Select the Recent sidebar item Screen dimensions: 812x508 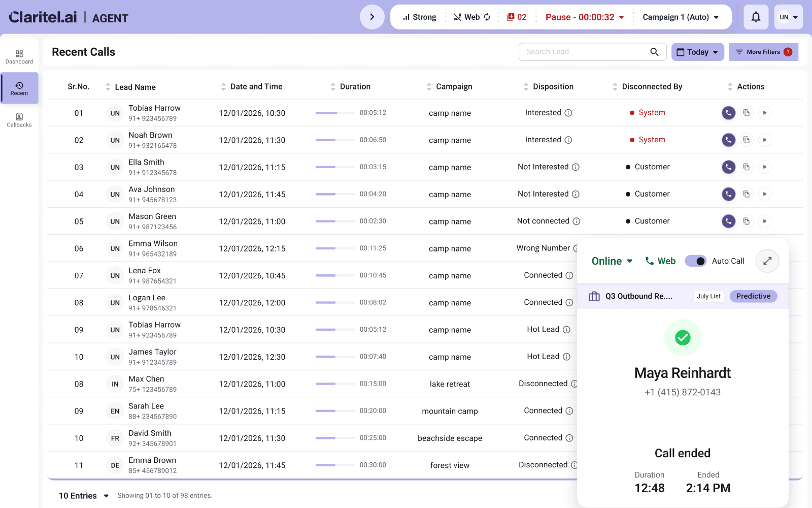click(19, 88)
